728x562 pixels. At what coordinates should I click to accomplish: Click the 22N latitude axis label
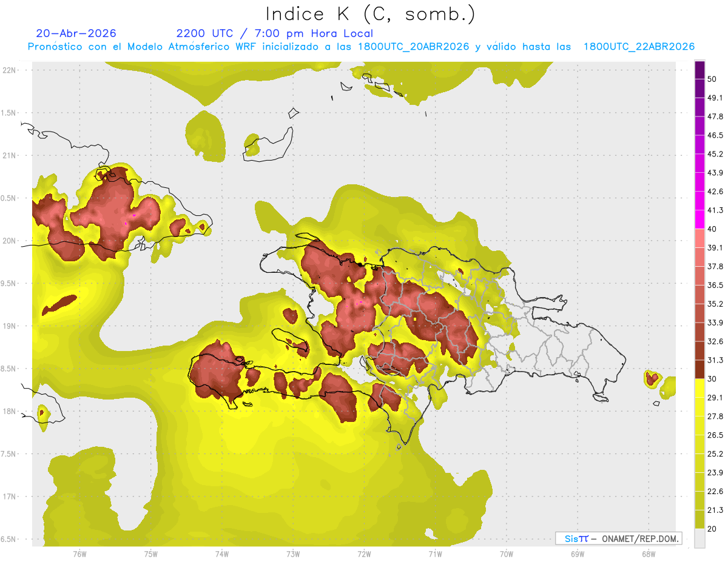pos(10,70)
